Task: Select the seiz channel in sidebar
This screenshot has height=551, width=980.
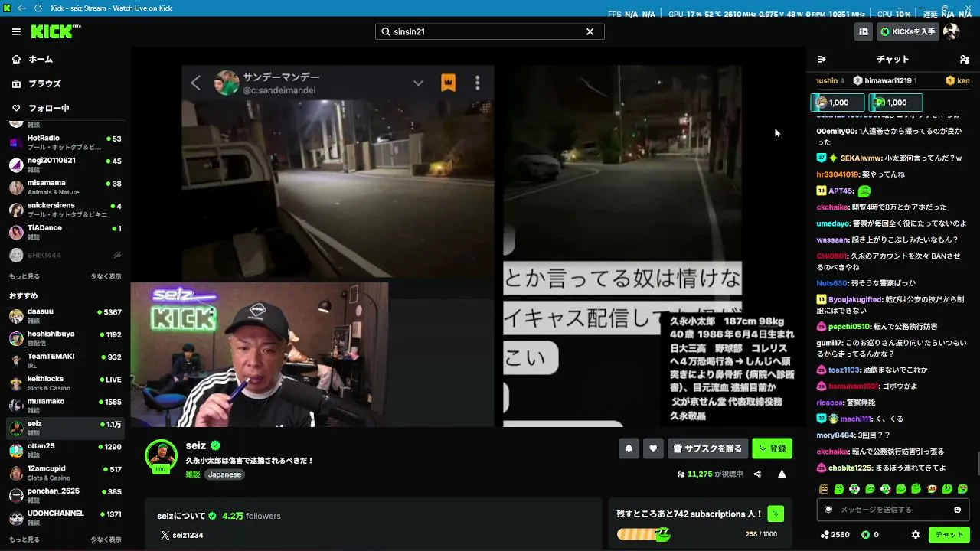Action: click(x=65, y=428)
